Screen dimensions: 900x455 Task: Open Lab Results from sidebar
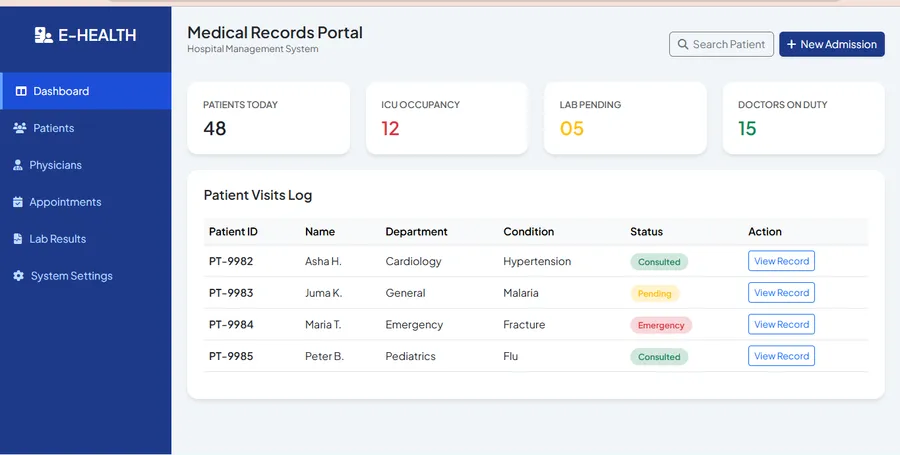coord(86,239)
